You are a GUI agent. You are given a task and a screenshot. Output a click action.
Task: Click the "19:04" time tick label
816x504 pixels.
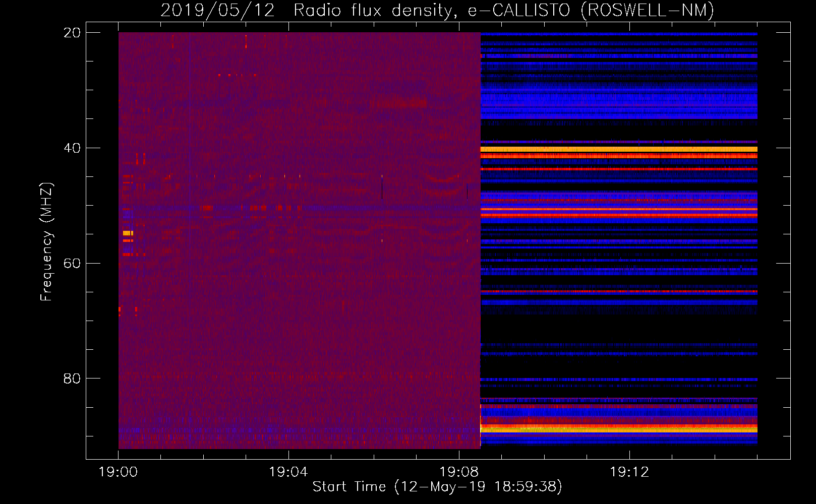pos(288,472)
